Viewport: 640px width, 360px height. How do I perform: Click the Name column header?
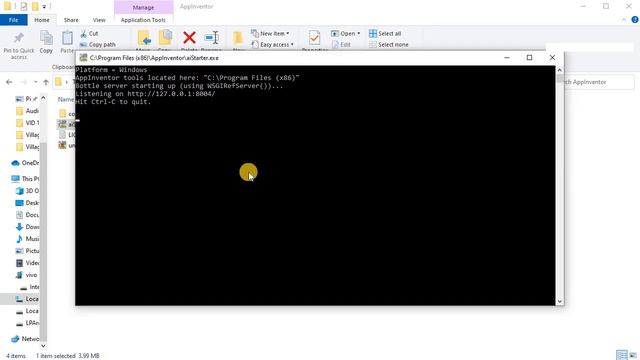[x=66, y=99]
